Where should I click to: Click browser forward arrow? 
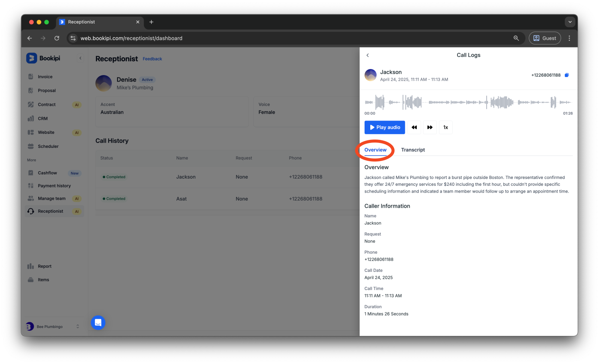coord(43,38)
